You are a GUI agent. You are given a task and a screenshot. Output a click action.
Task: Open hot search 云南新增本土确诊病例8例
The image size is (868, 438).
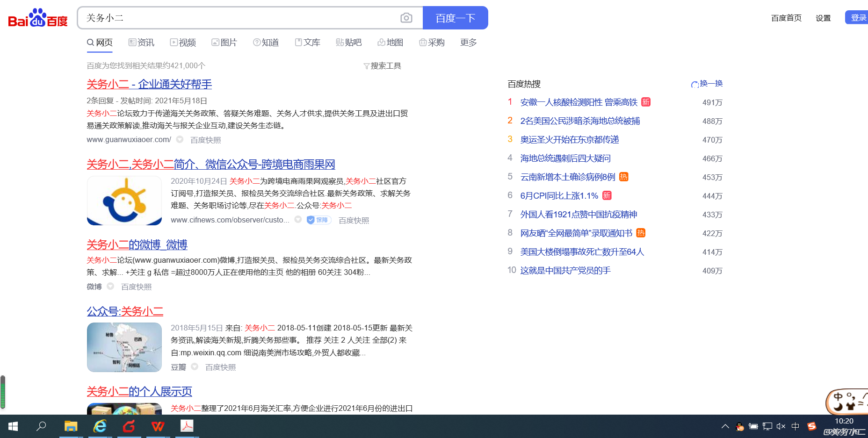point(568,177)
